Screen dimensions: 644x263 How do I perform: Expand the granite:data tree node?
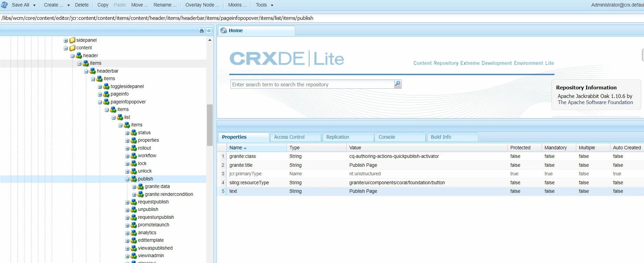(134, 187)
